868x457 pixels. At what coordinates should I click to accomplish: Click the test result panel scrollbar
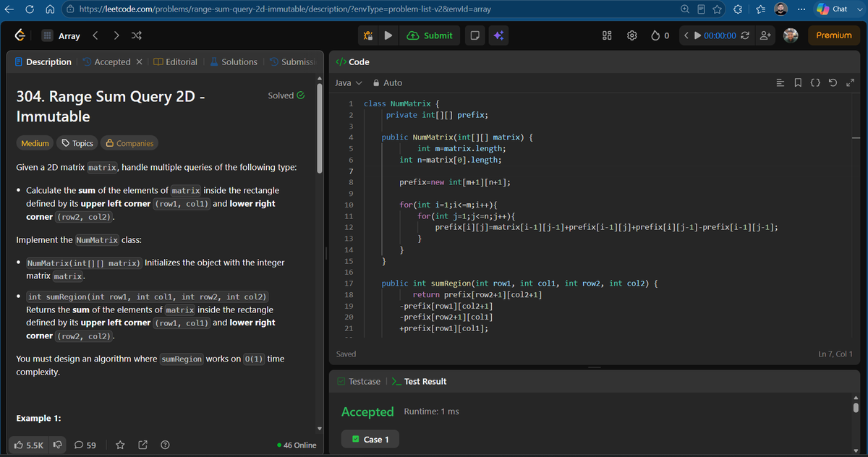(x=856, y=409)
